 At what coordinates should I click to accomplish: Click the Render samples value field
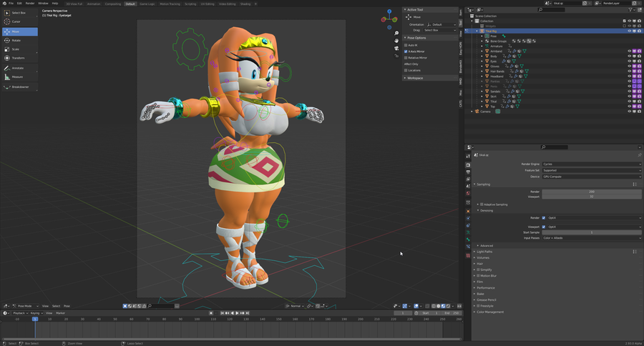592,192
